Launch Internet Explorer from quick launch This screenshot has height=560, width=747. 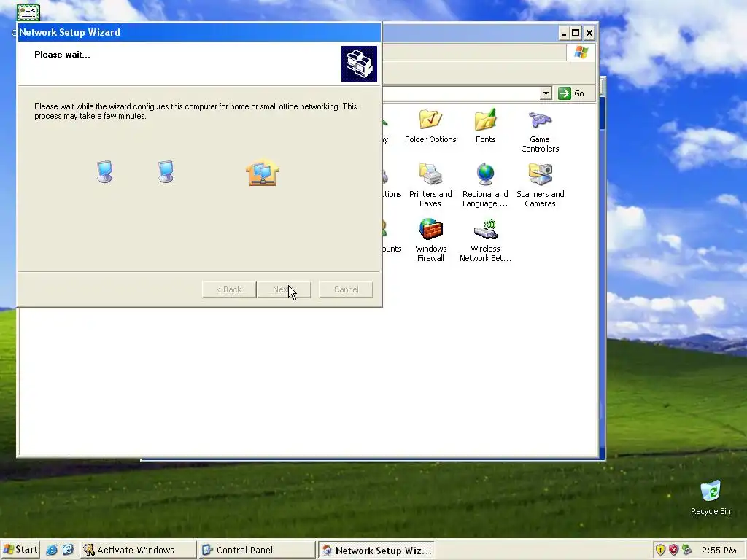click(x=52, y=550)
